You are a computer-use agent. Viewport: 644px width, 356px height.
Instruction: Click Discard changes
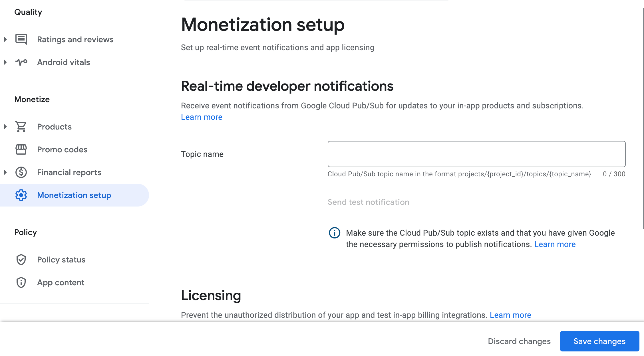click(x=519, y=341)
